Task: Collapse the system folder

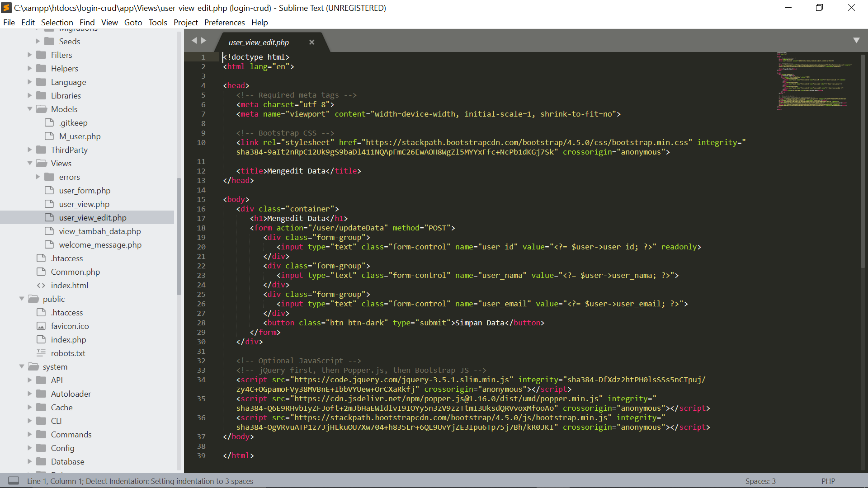Action: pos(22,366)
